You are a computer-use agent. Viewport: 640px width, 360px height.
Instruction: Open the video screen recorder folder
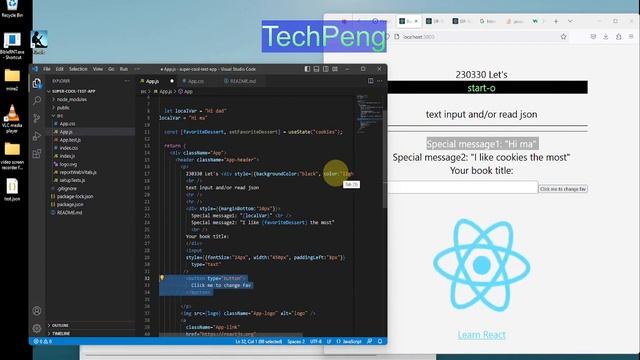click(12, 156)
